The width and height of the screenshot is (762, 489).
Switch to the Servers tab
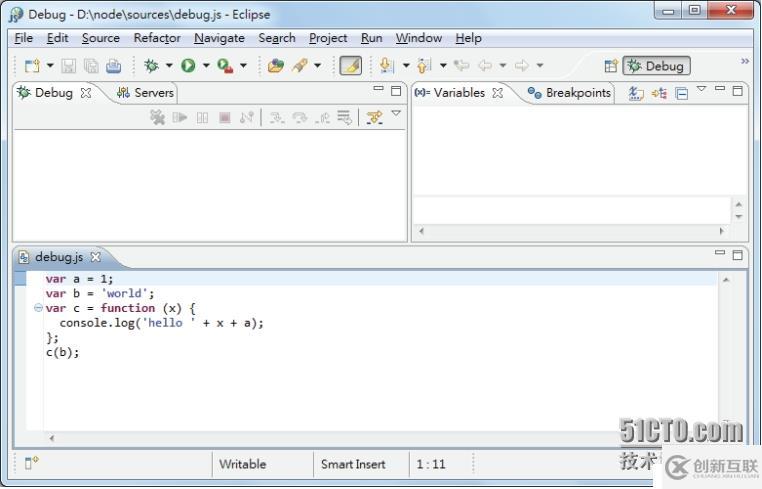(145, 92)
